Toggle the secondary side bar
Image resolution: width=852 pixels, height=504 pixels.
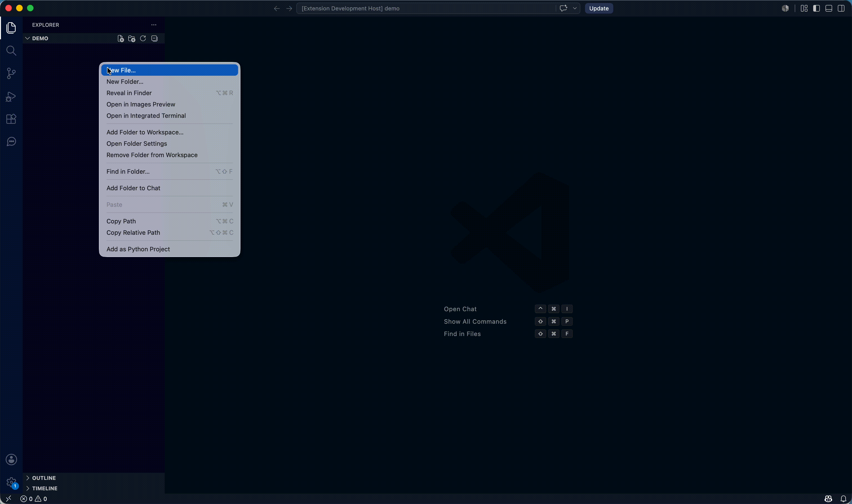[841, 9]
